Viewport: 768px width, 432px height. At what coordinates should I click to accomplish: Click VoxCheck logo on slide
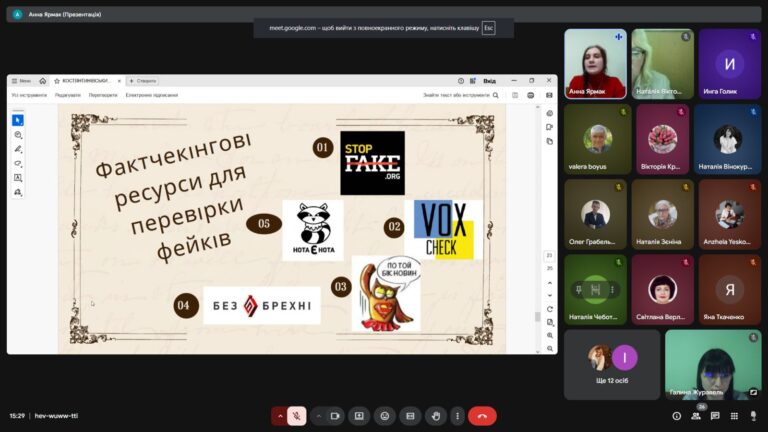[x=443, y=229]
